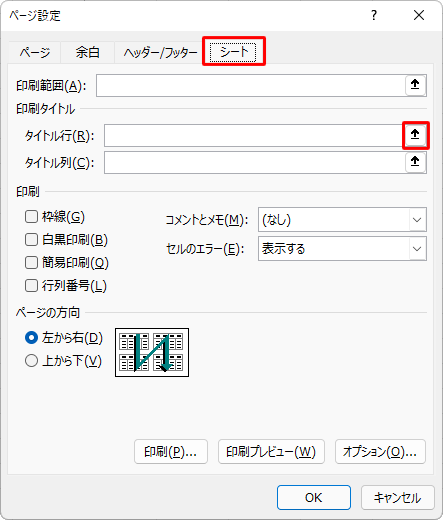Toggle the 白黒印刷(B) checkbox
443x520 pixels.
click(x=31, y=239)
